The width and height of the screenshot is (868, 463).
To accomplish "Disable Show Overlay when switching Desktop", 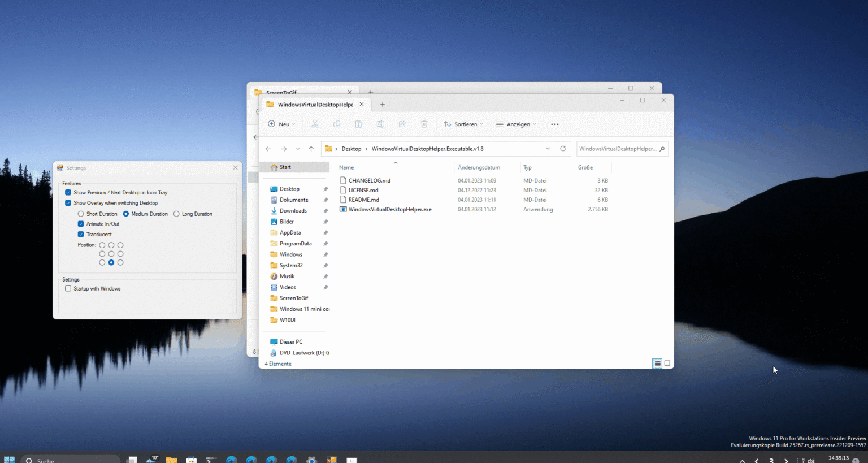I will [x=68, y=202].
